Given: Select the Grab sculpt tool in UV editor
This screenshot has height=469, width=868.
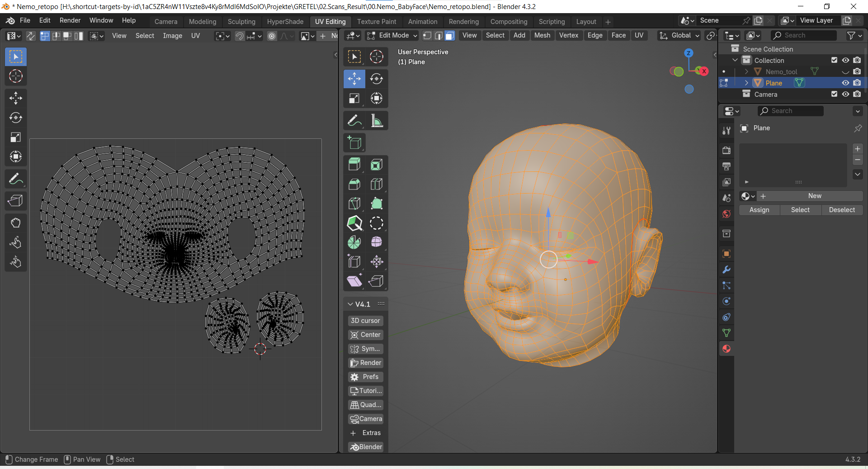Looking at the screenshot, I should click(x=16, y=223).
